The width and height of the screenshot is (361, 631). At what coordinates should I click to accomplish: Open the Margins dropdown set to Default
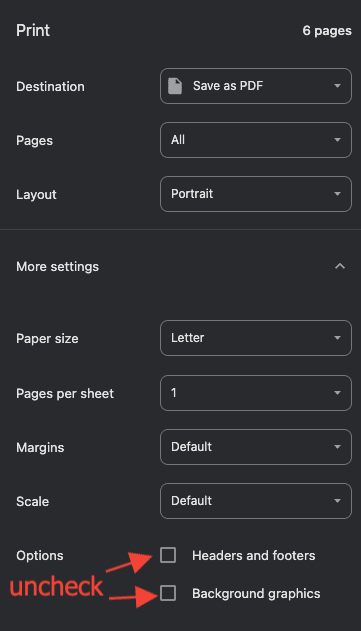(x=256, y=447)
